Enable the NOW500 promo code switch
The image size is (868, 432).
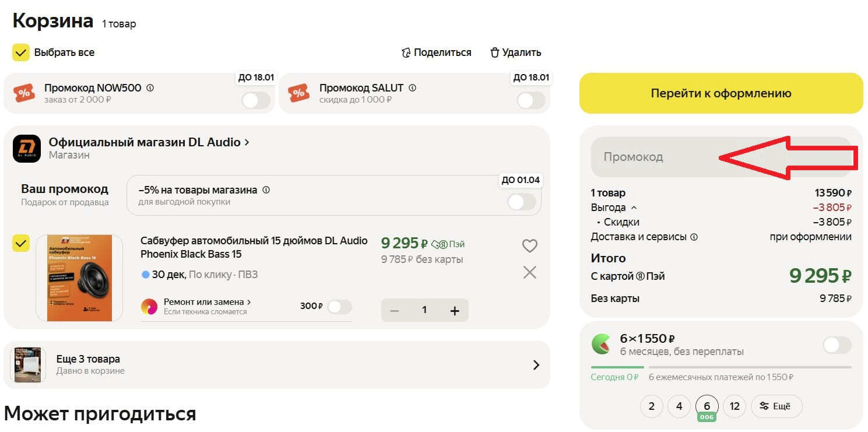(x=255, y=100)
